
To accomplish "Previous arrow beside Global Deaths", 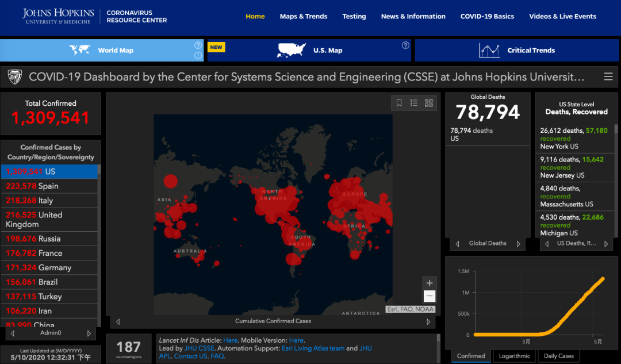I will (458, 244).
